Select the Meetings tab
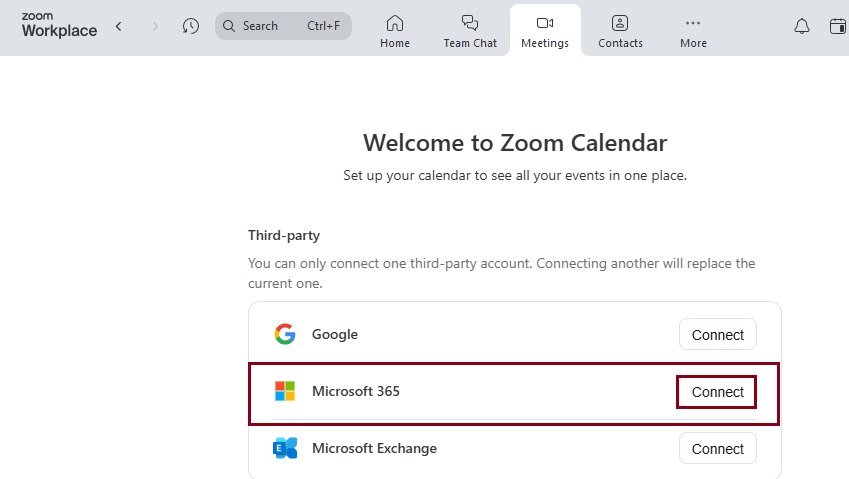849x479 pixels. click(x=545, y=31)
